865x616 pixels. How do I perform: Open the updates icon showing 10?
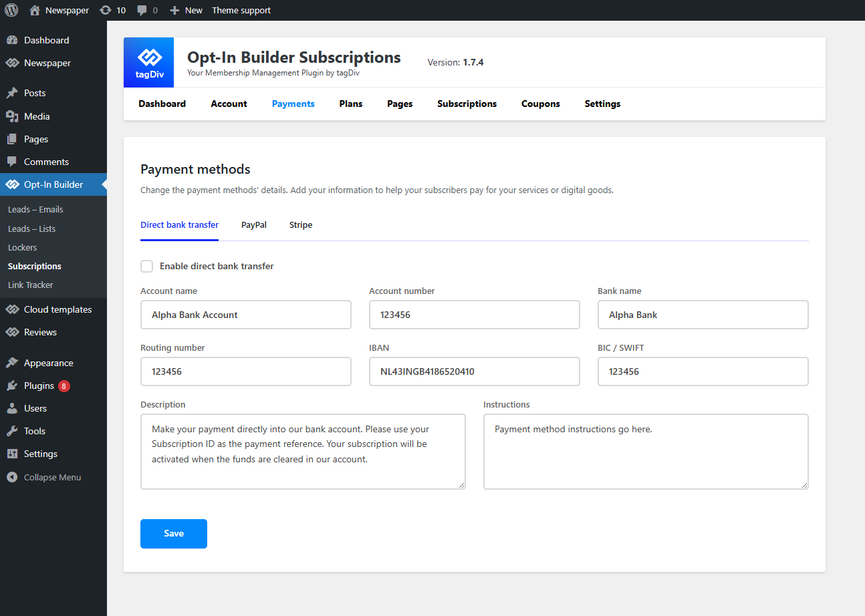pos(106,10)
